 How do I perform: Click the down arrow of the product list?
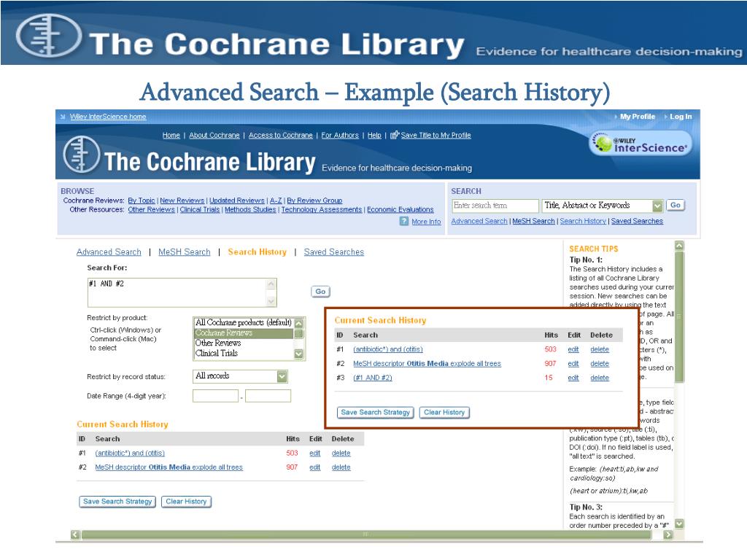[299, 354]
